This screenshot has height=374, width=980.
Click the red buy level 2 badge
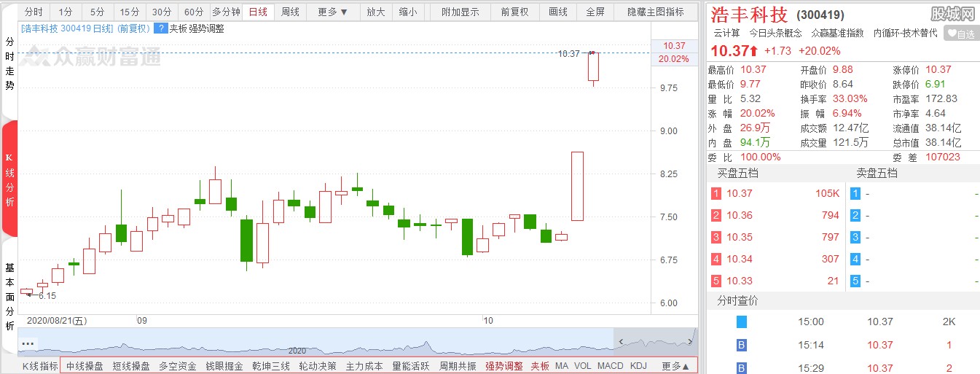tap(716, 215)
